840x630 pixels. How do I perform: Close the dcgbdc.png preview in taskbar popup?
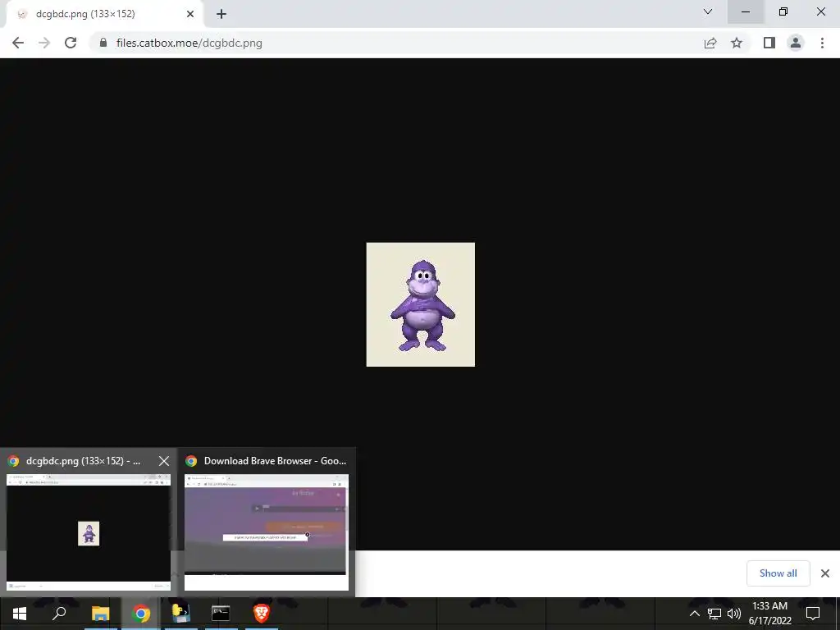click(x=164, y=461)
